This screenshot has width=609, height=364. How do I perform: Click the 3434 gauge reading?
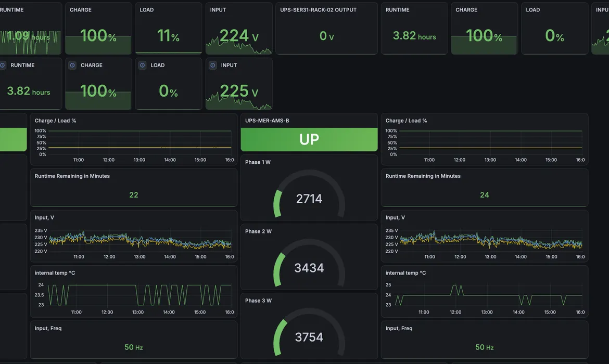309,268
